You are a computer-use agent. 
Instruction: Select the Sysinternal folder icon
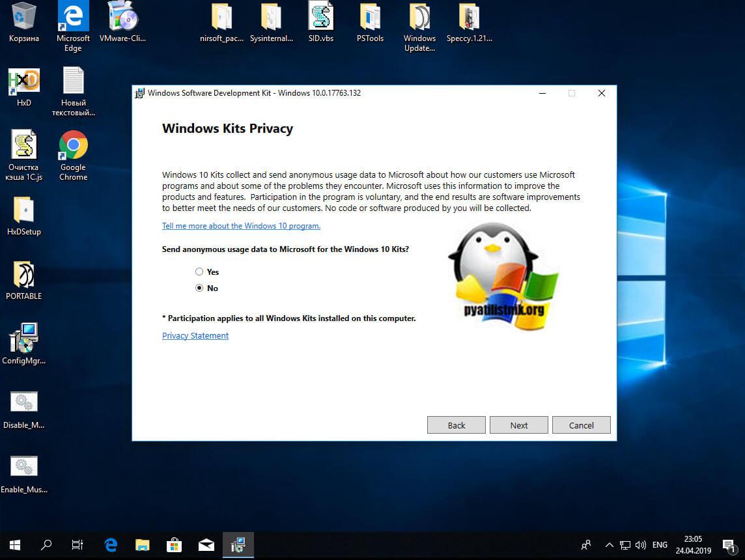tap(272, 22)
